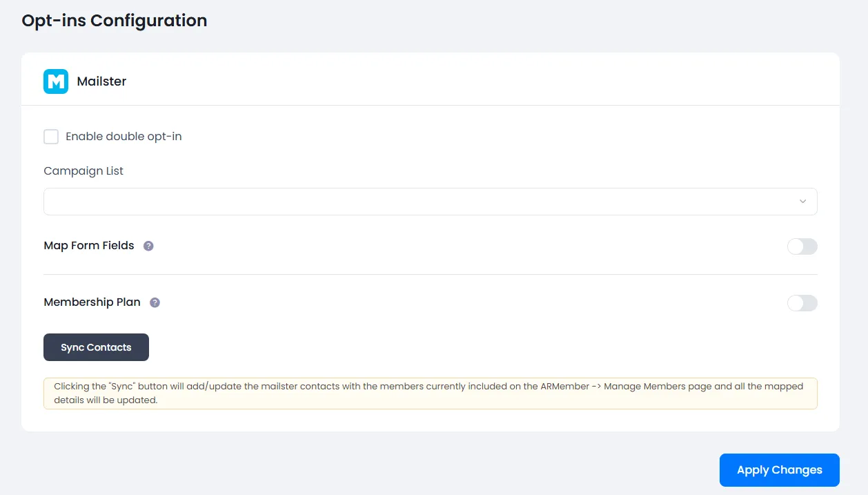Image resolution: width=868 pixels, height=495 pixels.
Task: Click the Membership Plan question mark icon
Action: click(x=155, y=302)
